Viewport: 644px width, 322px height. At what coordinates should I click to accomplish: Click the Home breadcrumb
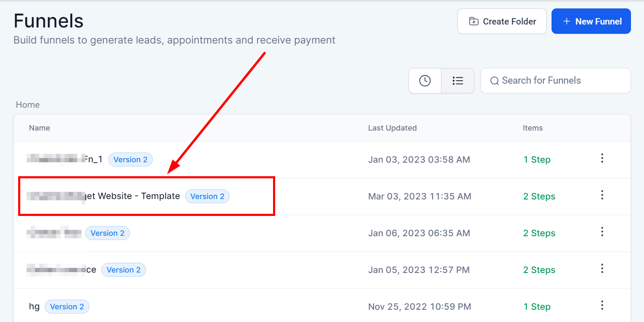(x=28, y=105)
